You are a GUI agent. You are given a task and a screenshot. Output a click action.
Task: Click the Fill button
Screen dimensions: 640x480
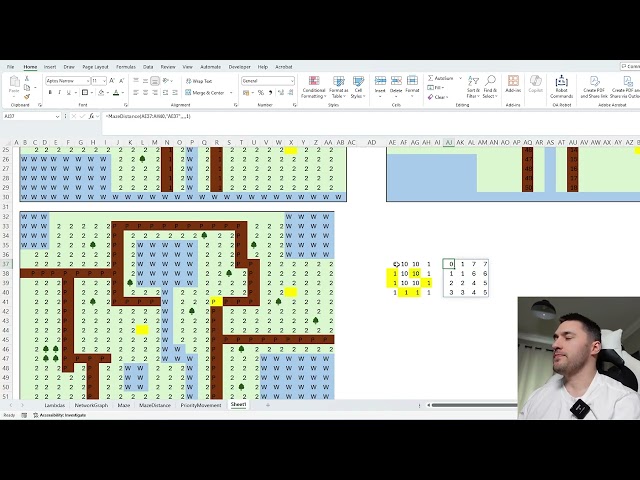pos(436,88)
